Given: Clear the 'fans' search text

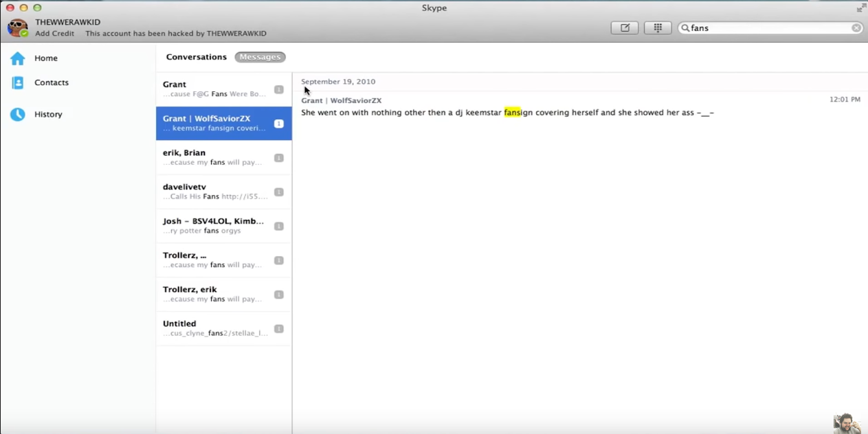Looking at the screenshot, I should point(856,28).
